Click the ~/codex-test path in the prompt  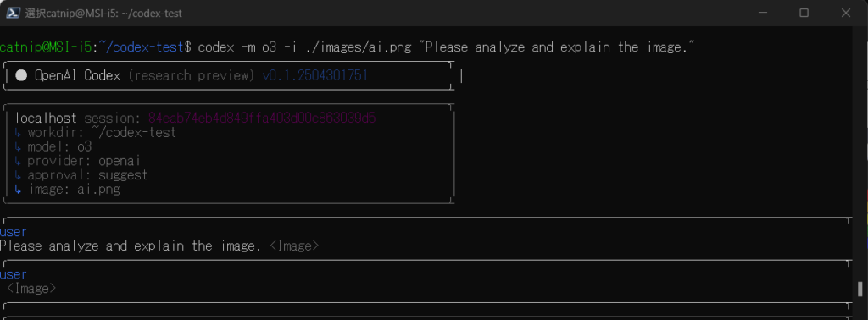(x=142, y=47)
